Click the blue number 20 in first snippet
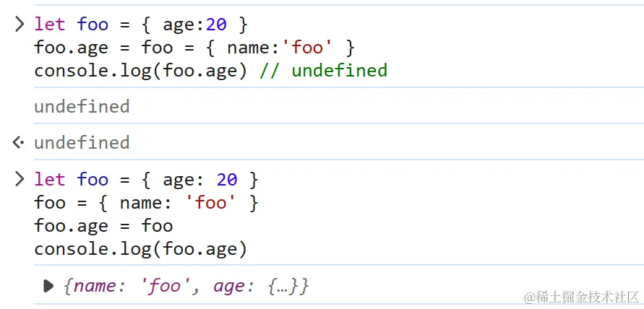 tap(216, 25)
